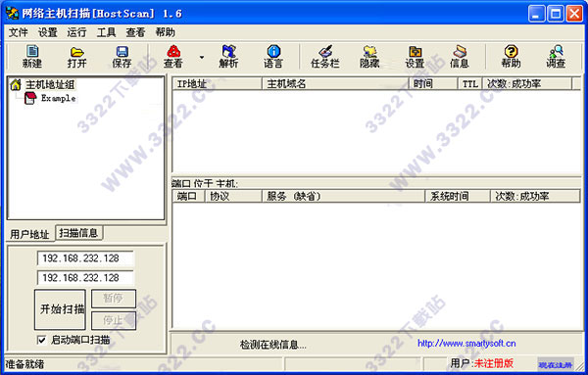The height and width of the screenshot is (375, 588).
Task: Click the HostScan application icon in title bar
Action: [12, 13]
